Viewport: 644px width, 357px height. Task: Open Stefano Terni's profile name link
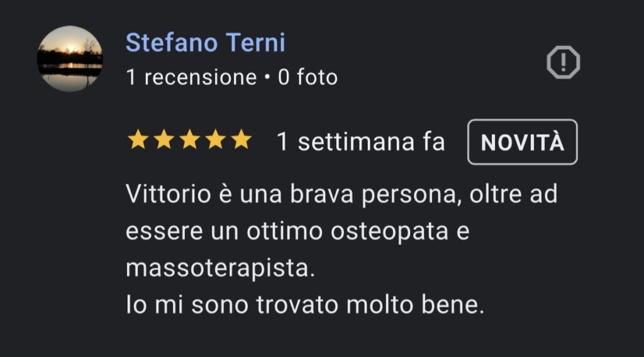coord(205,43)
